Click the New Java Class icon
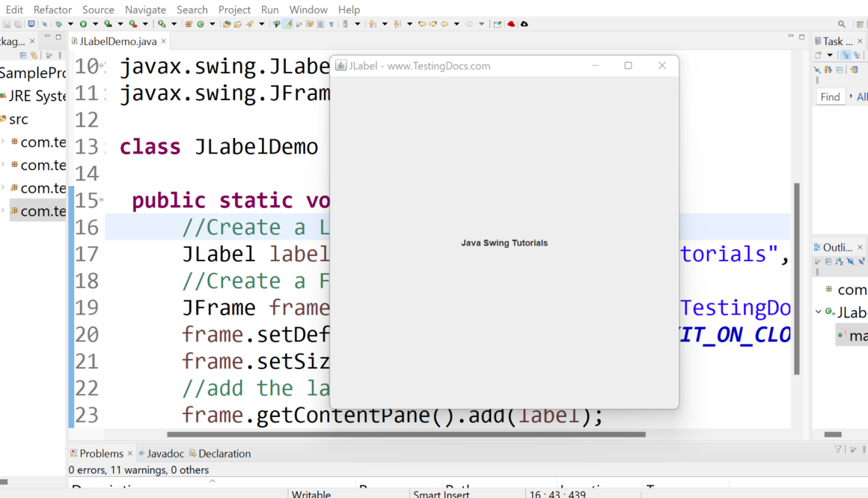 coord(201,24)
